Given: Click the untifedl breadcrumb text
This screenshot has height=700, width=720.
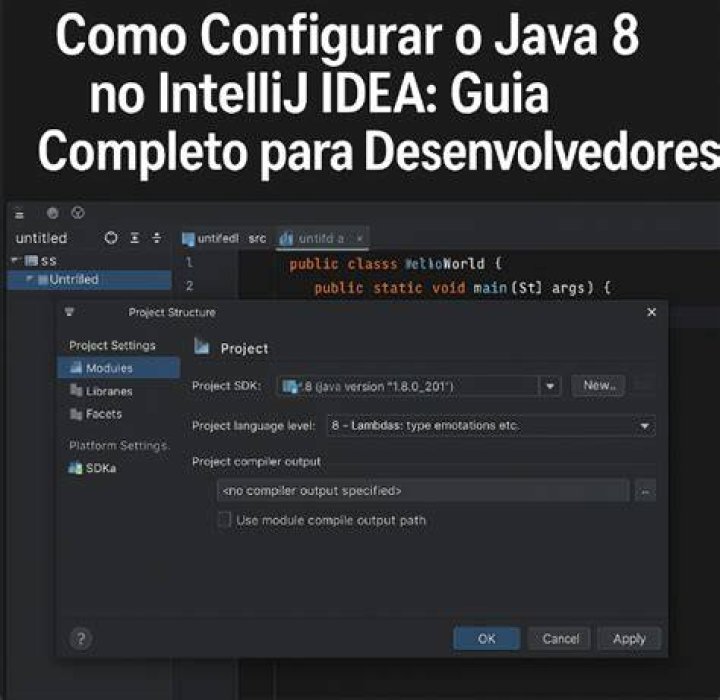Looking at the screenshot, I should (218, 238).
